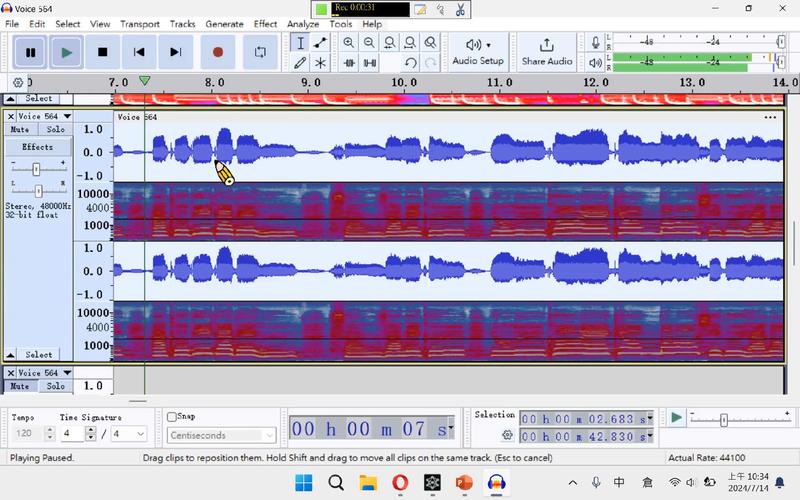The image size is (800, 500).
Task: Skip to end of the project
Action: point(175,52)
